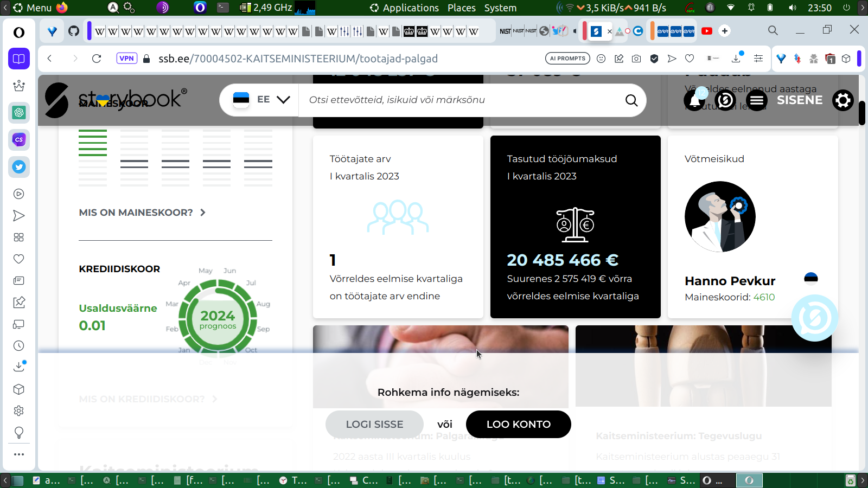Open sidebar Extensions cube icon
868x488 pixels.
coord(19,389)
